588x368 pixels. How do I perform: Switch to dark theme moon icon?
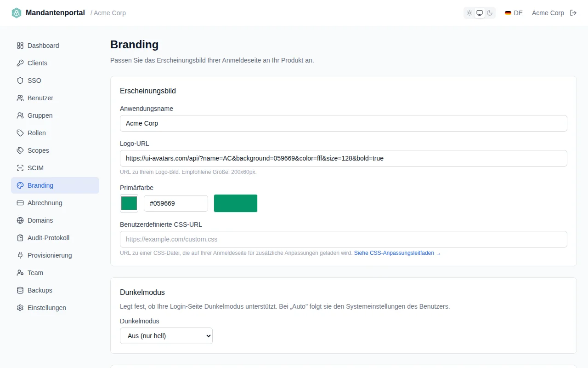click(490, 13)
